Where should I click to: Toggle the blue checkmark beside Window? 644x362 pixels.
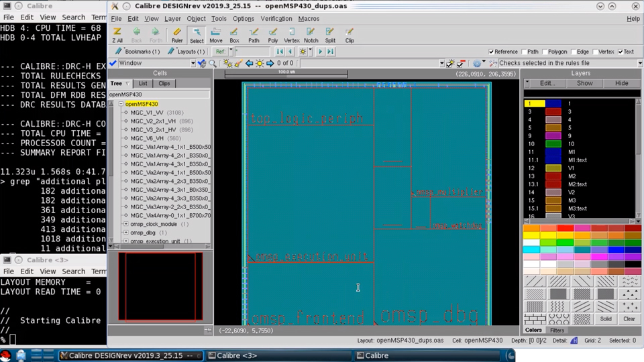coord(113,63)
